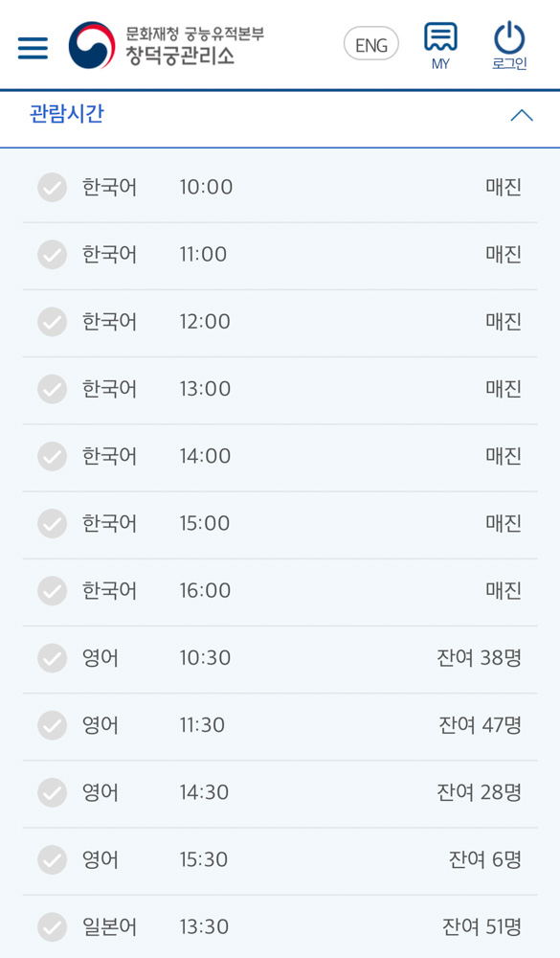
Task: Click the 로그인 power icon
Action: (509, 37)
